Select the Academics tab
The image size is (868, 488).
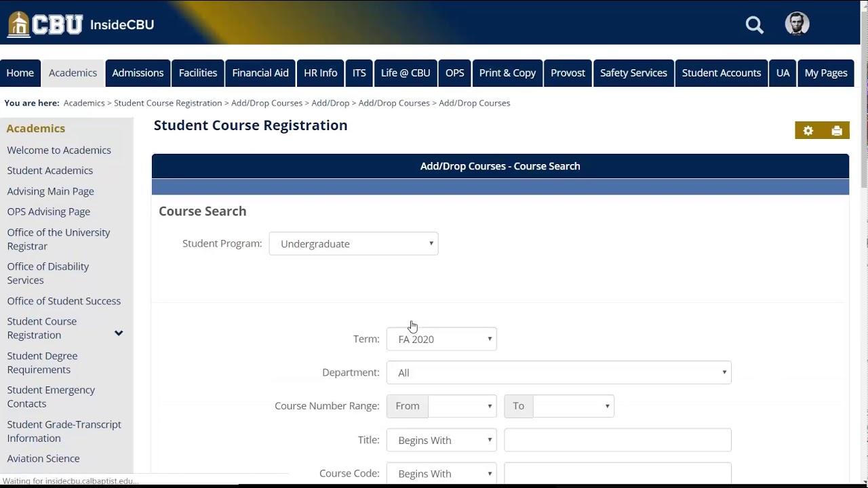tap(73, 73)
